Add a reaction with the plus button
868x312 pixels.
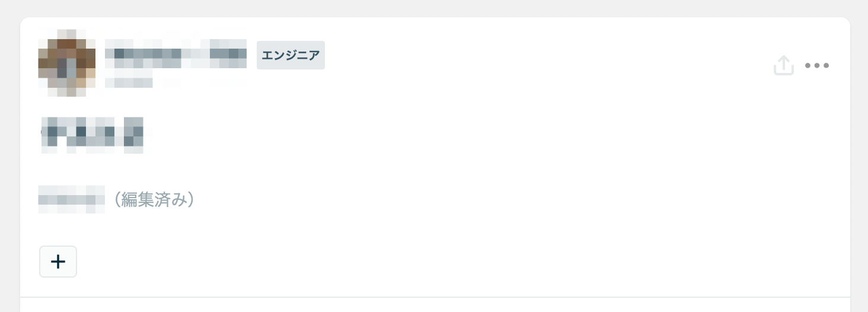point(58,262)
